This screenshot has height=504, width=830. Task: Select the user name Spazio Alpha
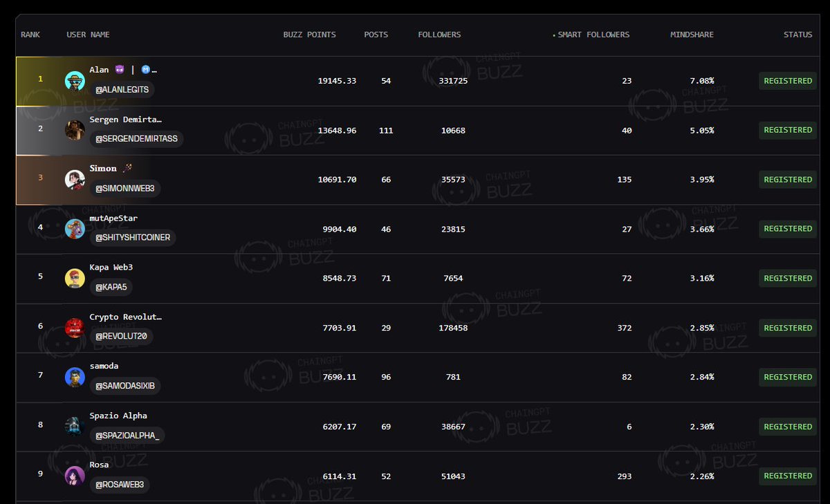tap(118, 416)
